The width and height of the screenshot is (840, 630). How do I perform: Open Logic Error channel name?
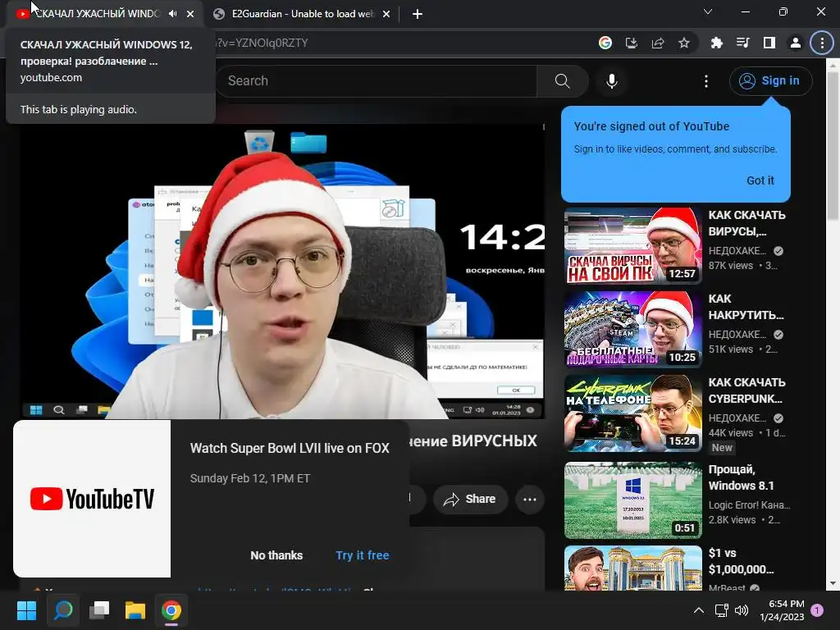(x=749, y=504)
